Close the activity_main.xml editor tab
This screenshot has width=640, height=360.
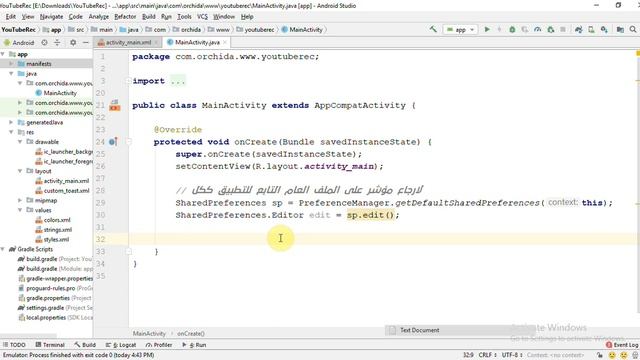click(x=156, y=42)
